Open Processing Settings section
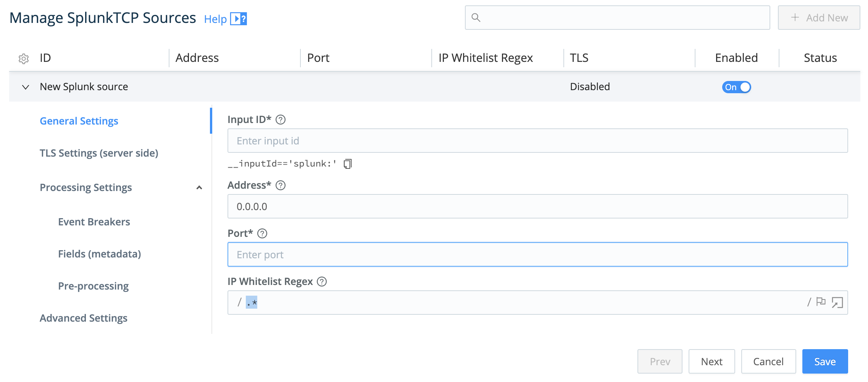The height and width of the screenshot is (382, 868). coord(86,188)
